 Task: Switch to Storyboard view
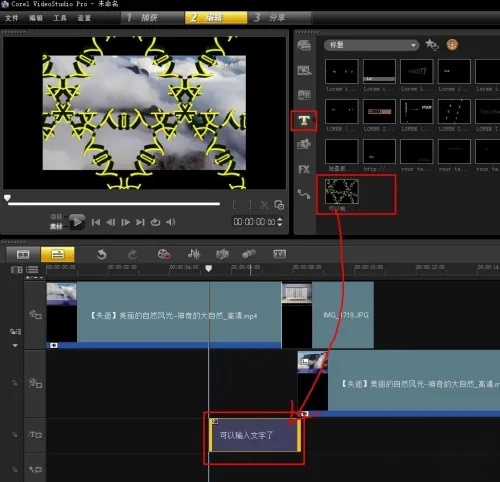click(x=23, y=254)
